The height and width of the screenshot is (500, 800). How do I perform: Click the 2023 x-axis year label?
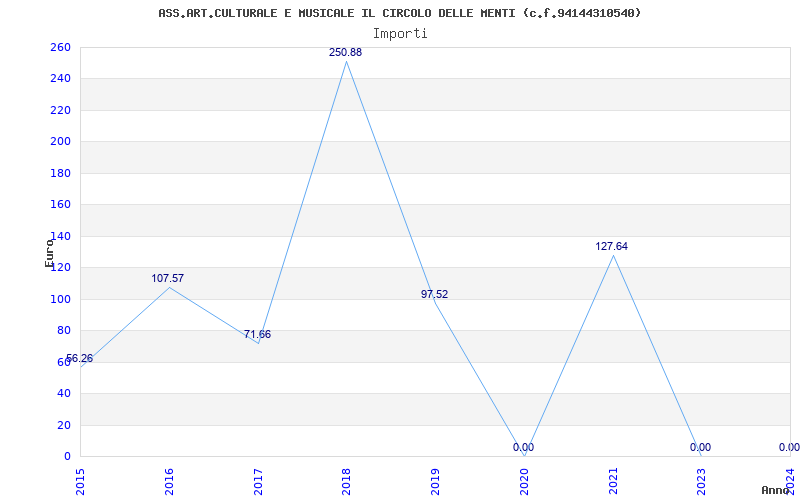(x=702, y=482)
